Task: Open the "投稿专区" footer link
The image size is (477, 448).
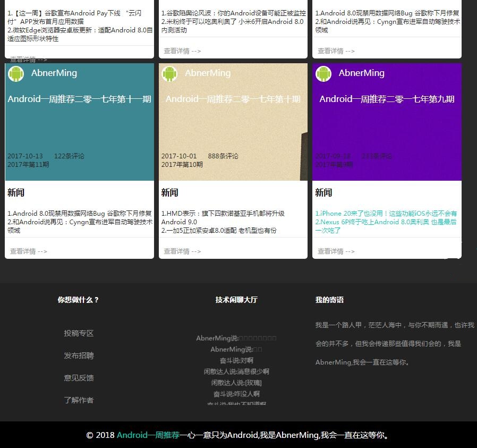Action: [x=79, y=333]
